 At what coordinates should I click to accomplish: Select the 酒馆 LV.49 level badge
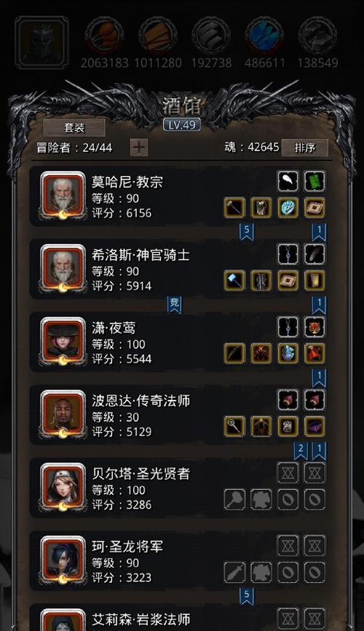coord(182,125)
